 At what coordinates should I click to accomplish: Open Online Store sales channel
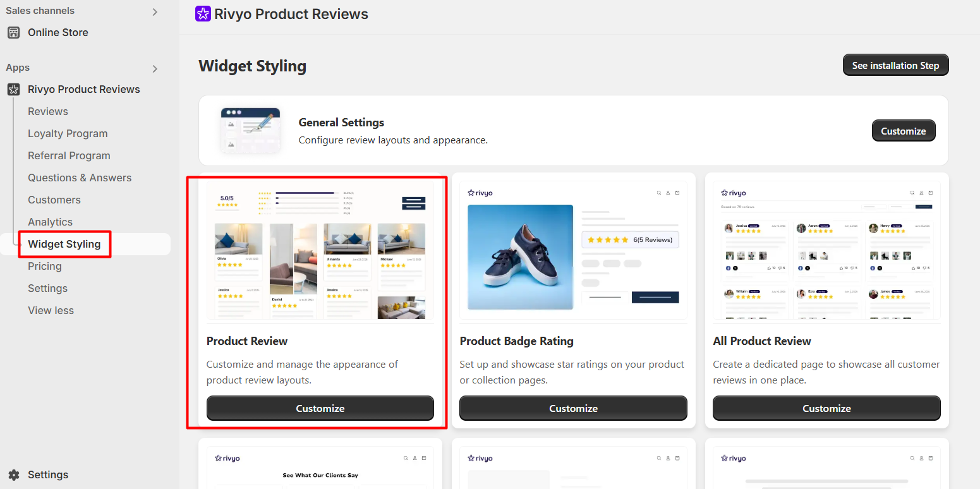58,32
